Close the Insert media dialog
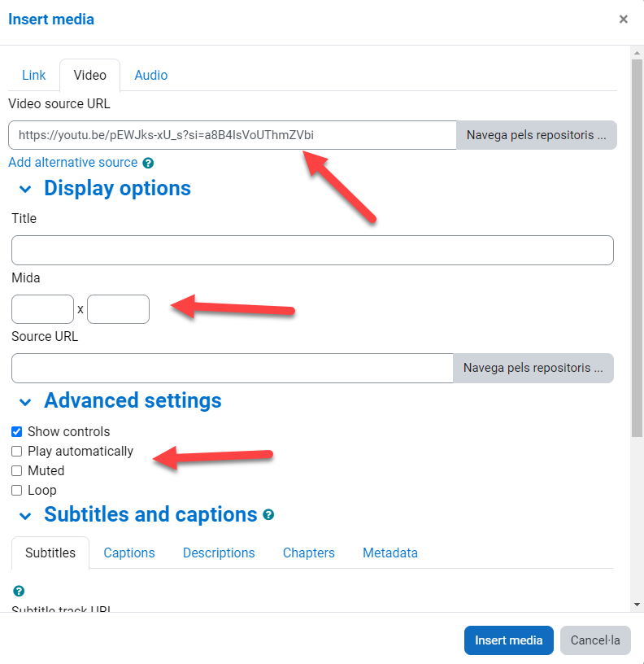The width and height of the screenshot is (644, 664). (x=624, y=20)
